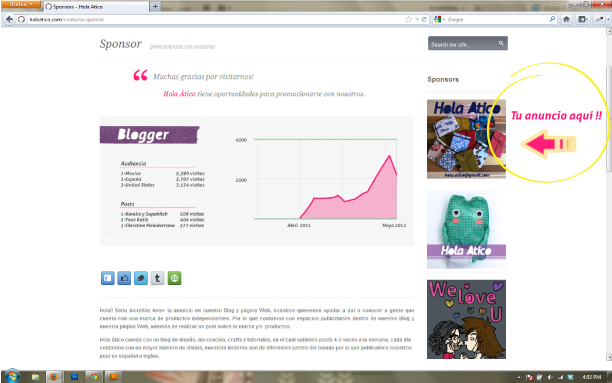The height and width of the screenshot is (383, 612).
Task: Activate the eyedropper add-on icon
Action: click(599, 19)
